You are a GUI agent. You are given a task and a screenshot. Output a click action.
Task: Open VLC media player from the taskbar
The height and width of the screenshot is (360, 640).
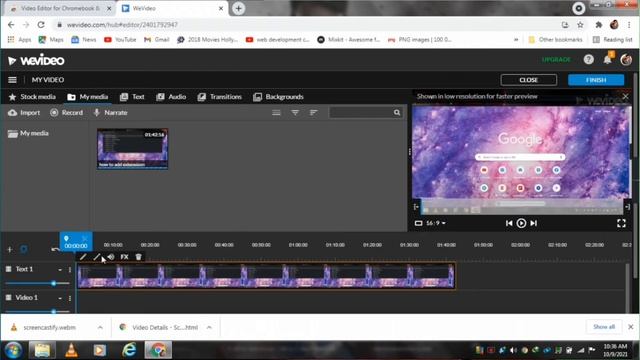click(71, 350)
